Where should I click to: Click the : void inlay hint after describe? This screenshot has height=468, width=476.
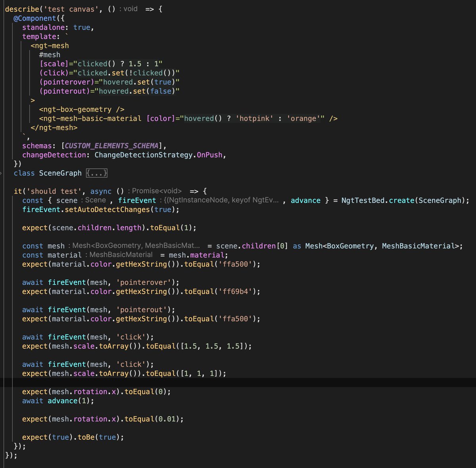coord(128,9)
